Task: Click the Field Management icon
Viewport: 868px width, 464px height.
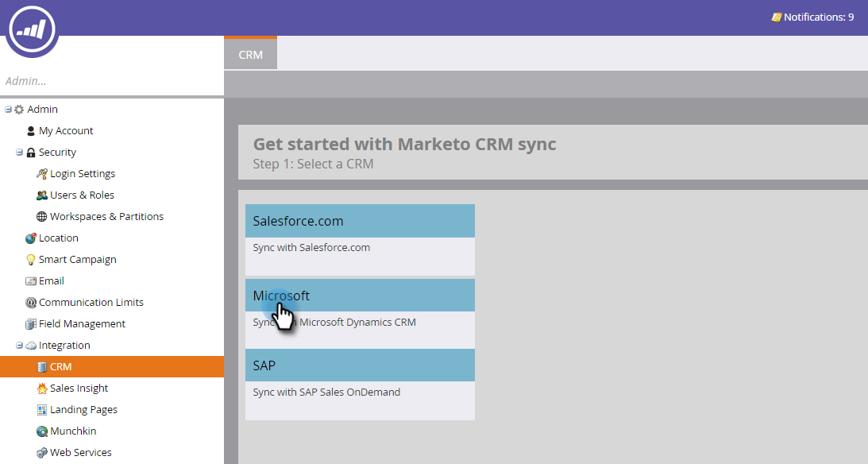Action: pyautogui.click(x=31, y=324)
